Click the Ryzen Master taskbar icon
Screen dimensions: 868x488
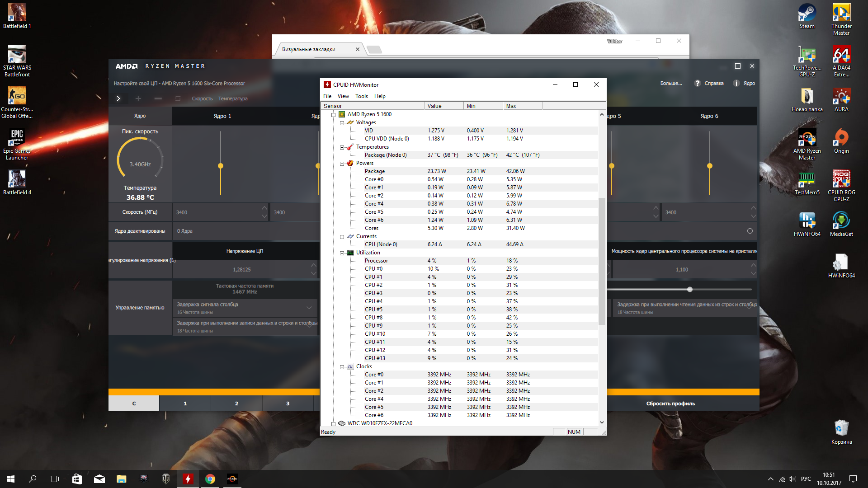pos(232,479)
